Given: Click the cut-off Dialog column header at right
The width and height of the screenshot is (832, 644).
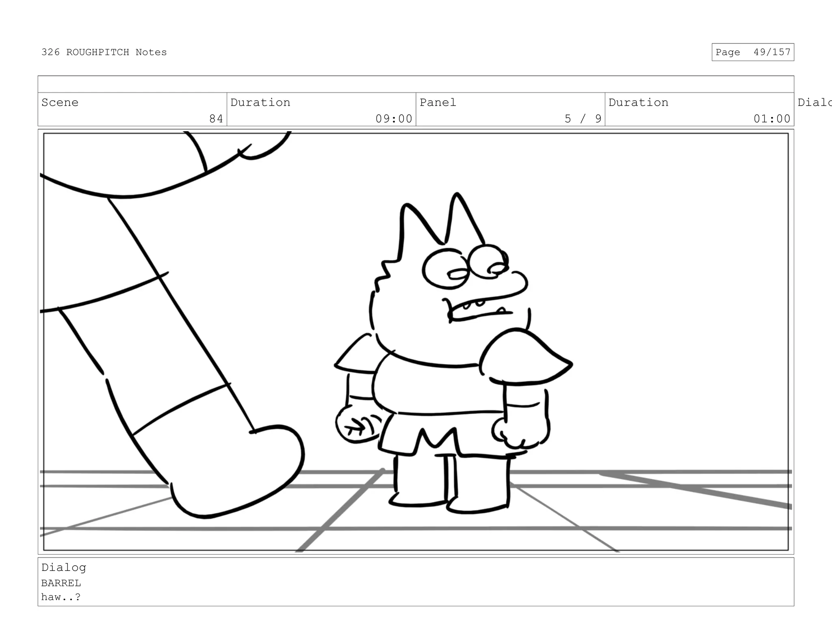Looking at the screenshot, I should tap(814, 102).
